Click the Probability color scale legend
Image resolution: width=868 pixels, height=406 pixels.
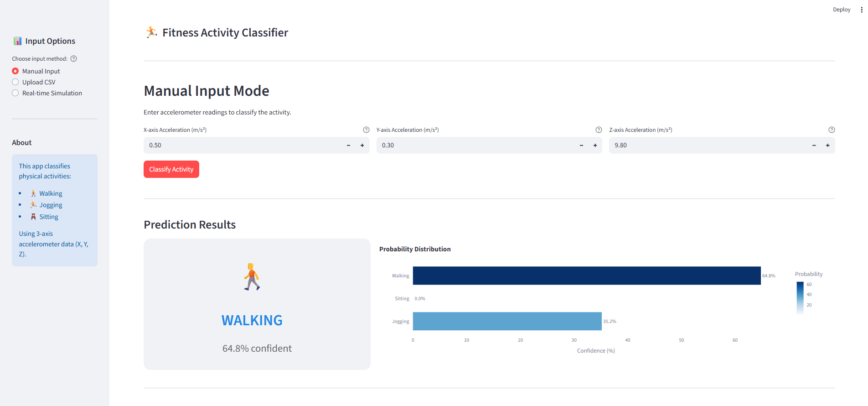point(800,297)
